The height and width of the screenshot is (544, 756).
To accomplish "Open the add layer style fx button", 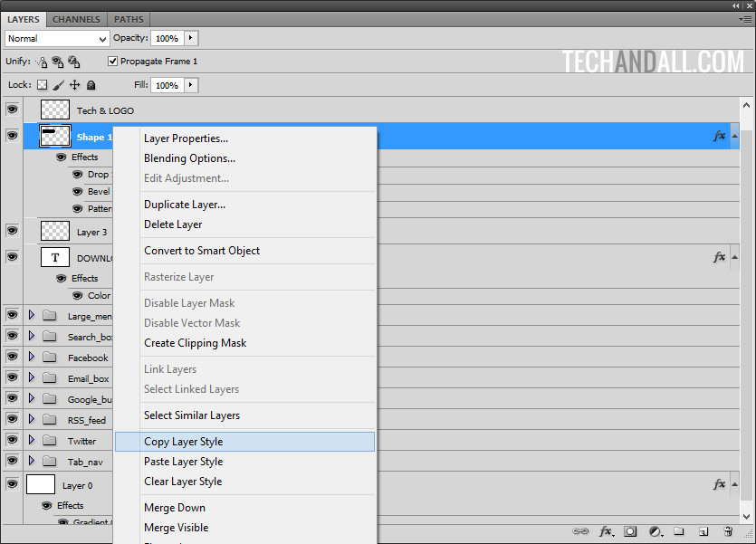I will 606,531.
